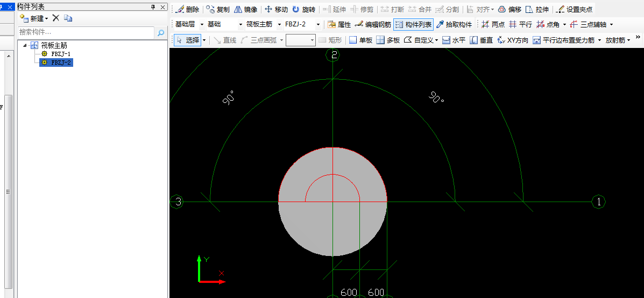Select FBZJ-1 in component list
This screenshot has width=644, height=298.
coord(61,54)
